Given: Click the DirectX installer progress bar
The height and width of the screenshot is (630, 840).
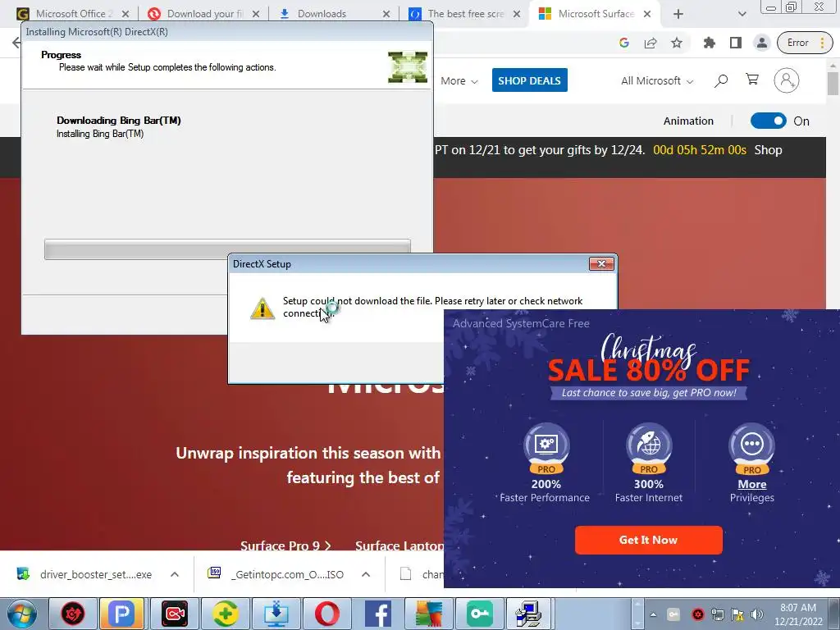Looking at the screenshot, I should point(227,249).
